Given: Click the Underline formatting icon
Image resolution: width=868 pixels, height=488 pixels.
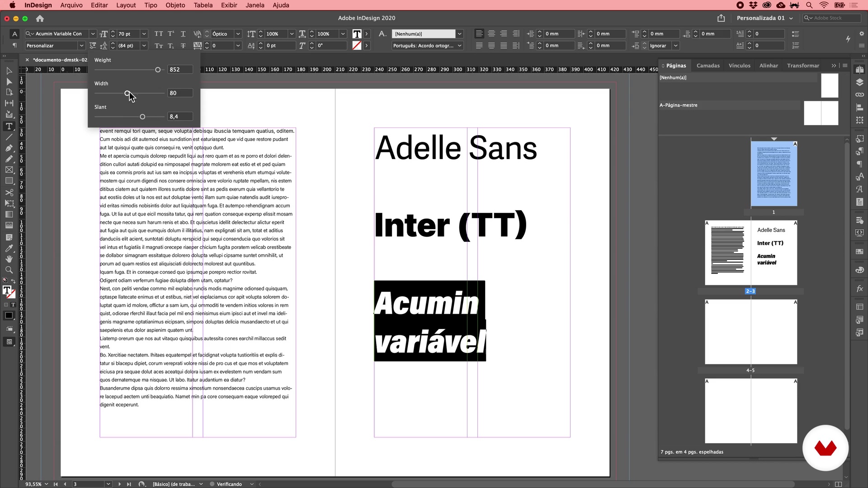Looking at the screenshot, I should 183,34.
